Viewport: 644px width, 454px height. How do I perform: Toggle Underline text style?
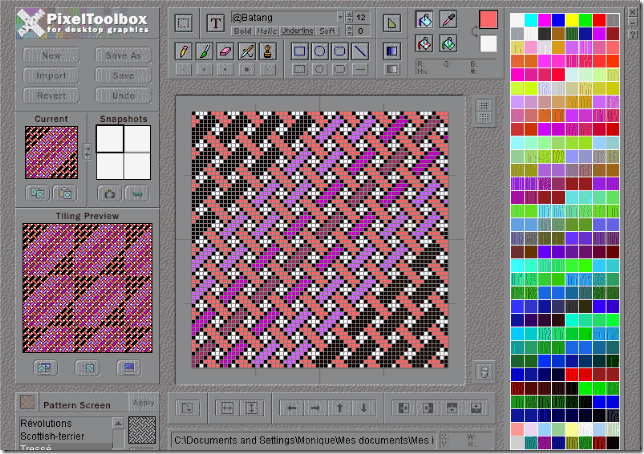point(297,32)
